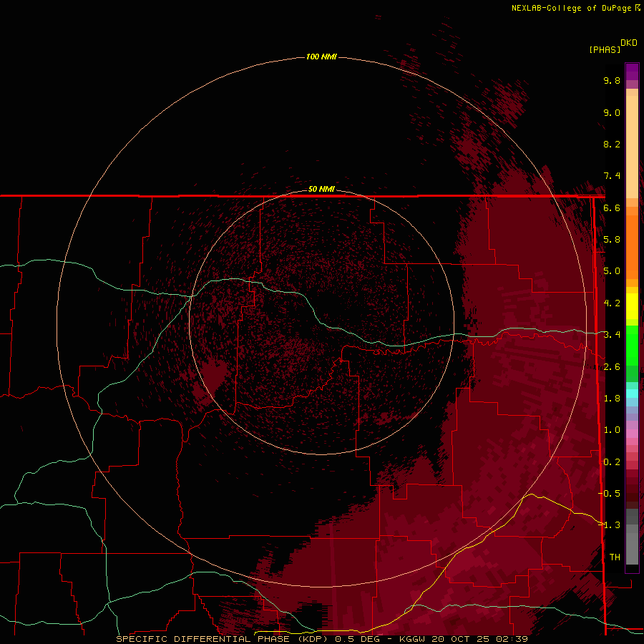Select the 9.0 scale value
The width and height of the screenshot is (644, 644).
tap(612, 112)
